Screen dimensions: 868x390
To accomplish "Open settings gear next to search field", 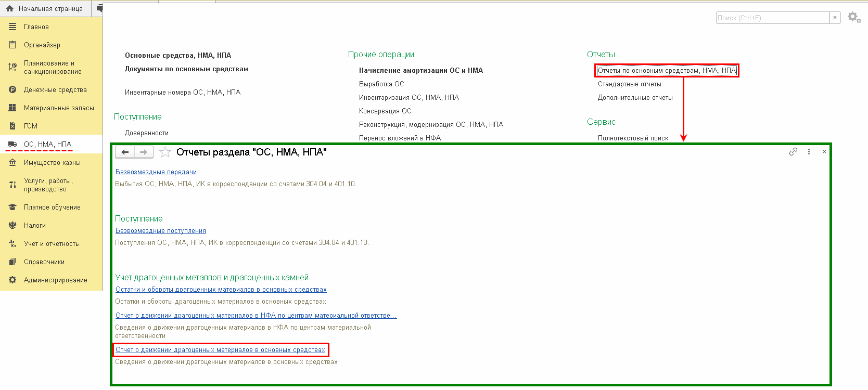I will 854,17.
